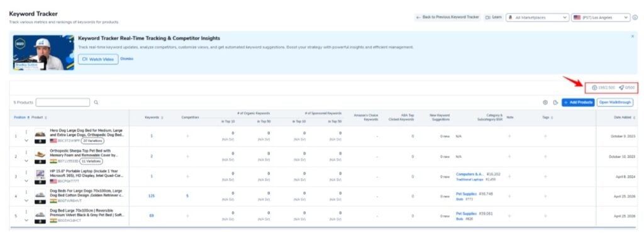
Task: Dismiss the banner via Dismiss link
Action: tap(127, 59)
